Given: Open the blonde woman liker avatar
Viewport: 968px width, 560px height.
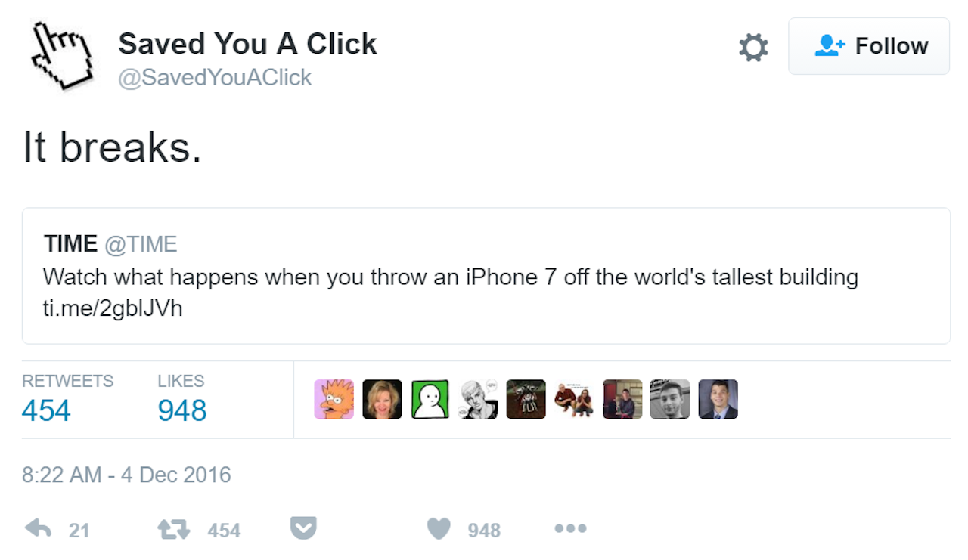Looking at the screenshot, I should [382, 399].
